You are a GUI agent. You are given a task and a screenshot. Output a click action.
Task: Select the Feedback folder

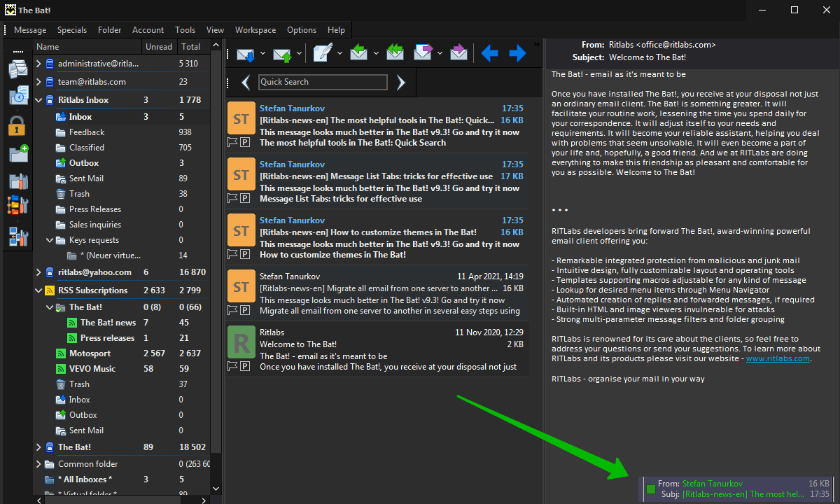point(87,132)
